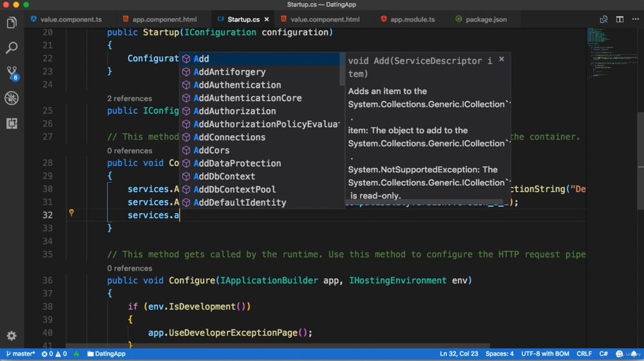
Task: Click the DatingApp project in status bar
Action: point(106,354)
